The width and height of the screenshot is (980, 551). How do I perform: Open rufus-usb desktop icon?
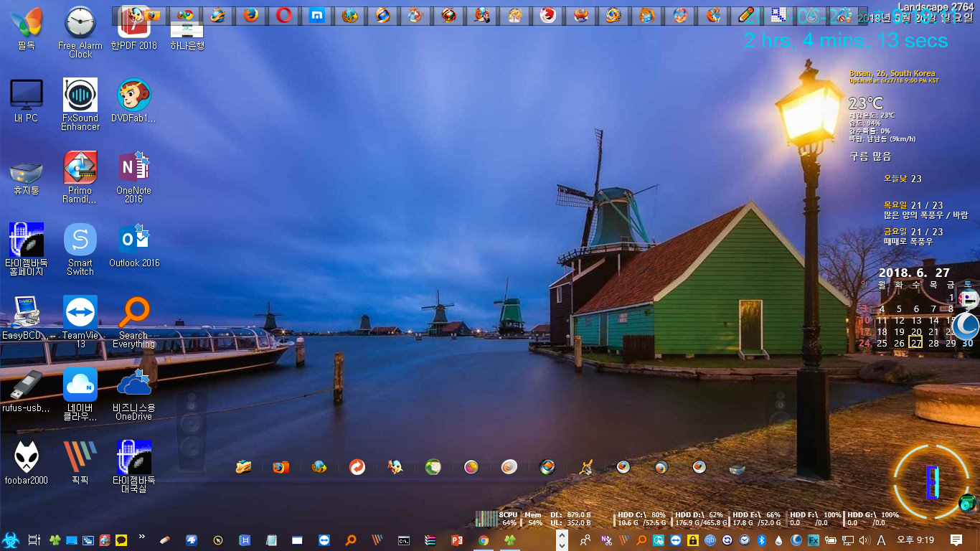pos(27,390)
